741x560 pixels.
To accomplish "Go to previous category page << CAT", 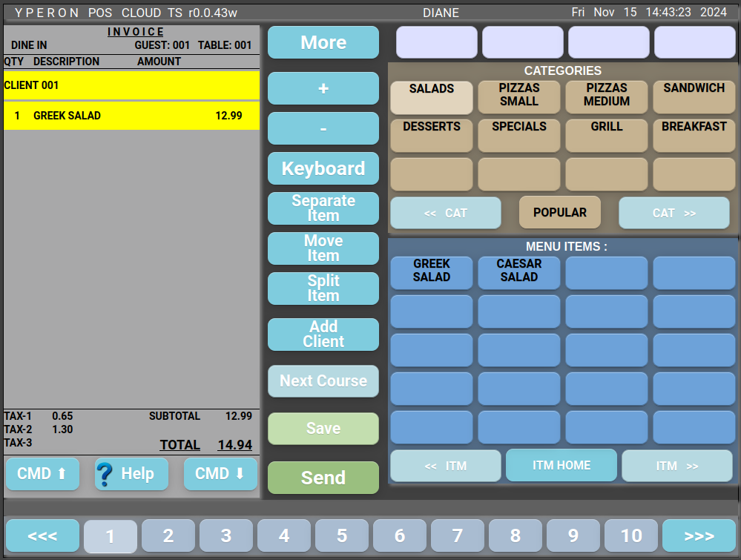I will [x=445, y=213].
